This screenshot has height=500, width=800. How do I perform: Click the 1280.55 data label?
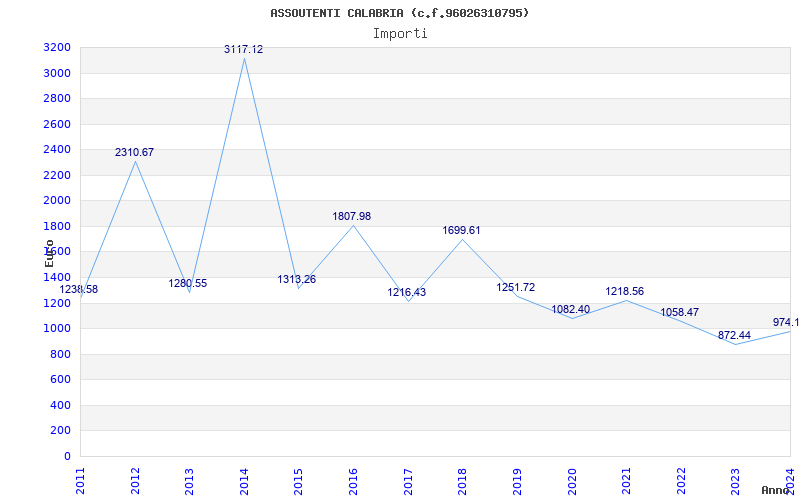pos(188,283)
